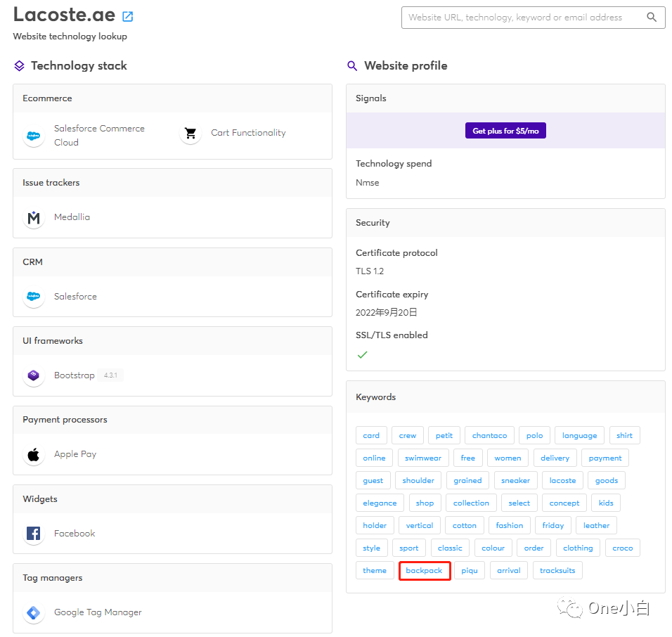
Task: Select the 'croco' keyword tag
Action: click(x=623, y=548)
